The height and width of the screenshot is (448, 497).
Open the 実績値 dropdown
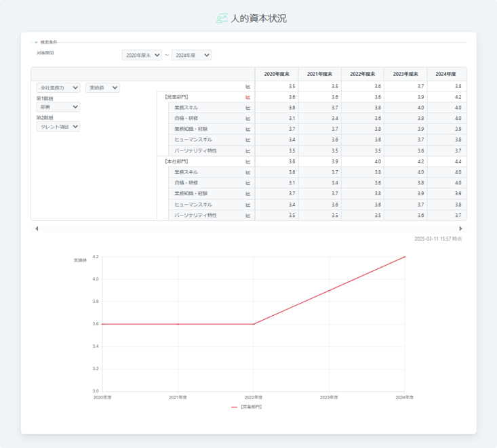[x=103, y=87]
